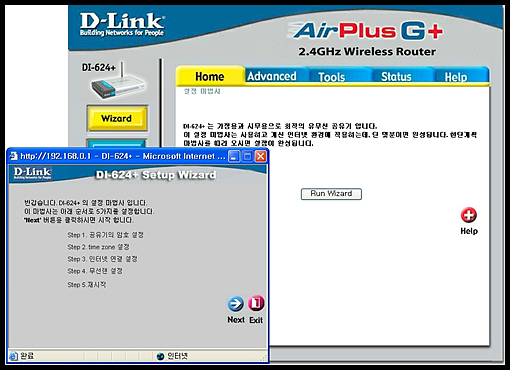
Task: Click the 'Step 4' line in wizard
Action: [95, 271]
